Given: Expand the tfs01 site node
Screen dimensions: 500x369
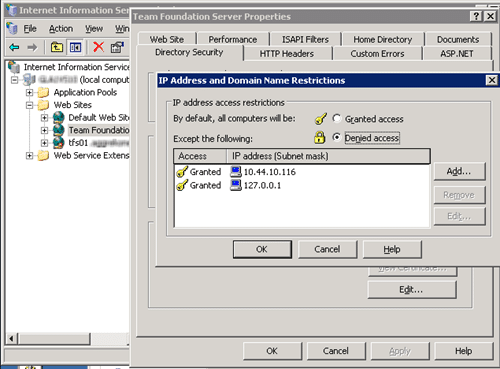Looking at the screenshot, I should point(44,143).
